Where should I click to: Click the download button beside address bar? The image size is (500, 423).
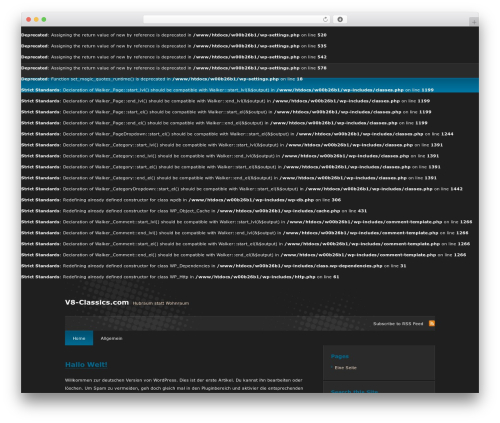coord(340,19)
